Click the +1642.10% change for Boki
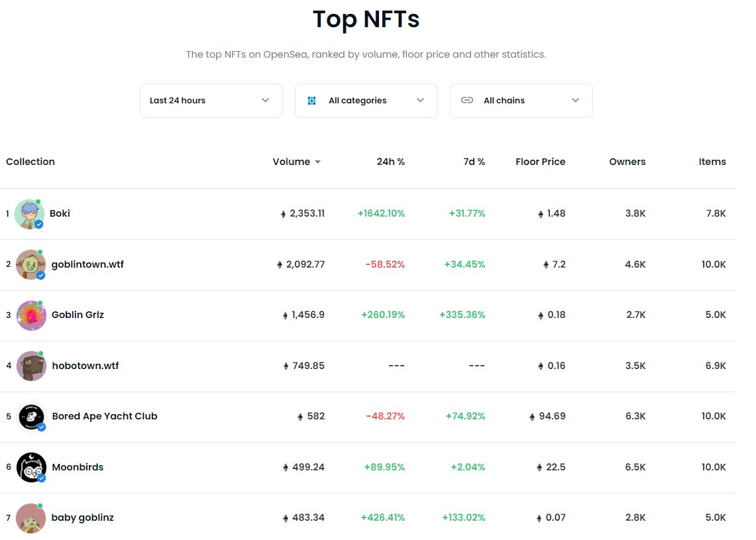This screenshot has height=540, width=756. pos(381,213)
